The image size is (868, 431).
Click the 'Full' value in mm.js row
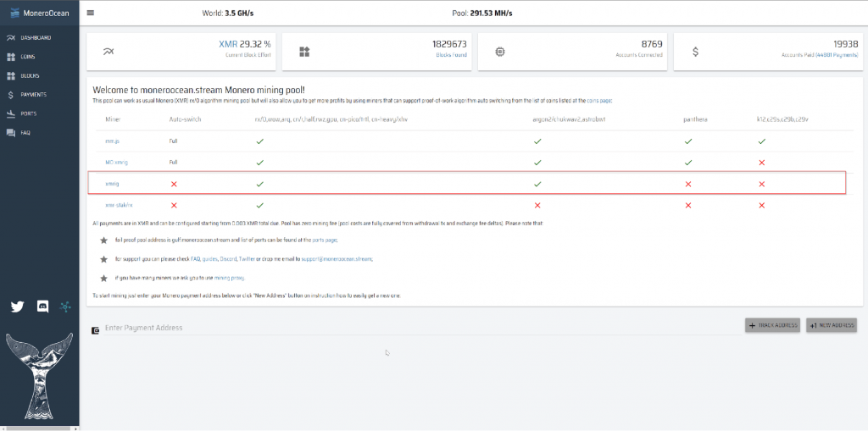[173, 141]
